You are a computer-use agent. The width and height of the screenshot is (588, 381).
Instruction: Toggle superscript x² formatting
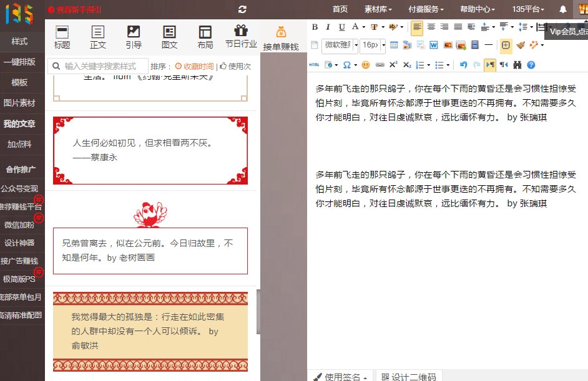(x=393, y=65)
